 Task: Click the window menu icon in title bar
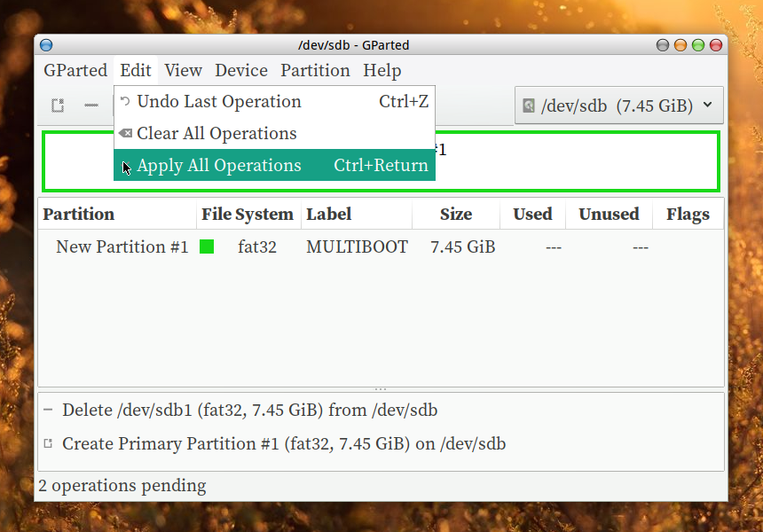coord(47,45)
